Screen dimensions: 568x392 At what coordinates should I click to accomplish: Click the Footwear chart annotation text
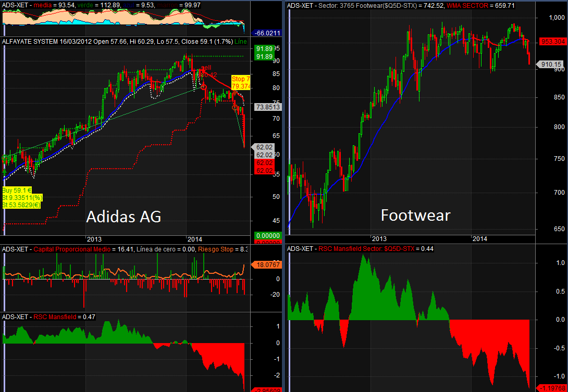point(415,215)
